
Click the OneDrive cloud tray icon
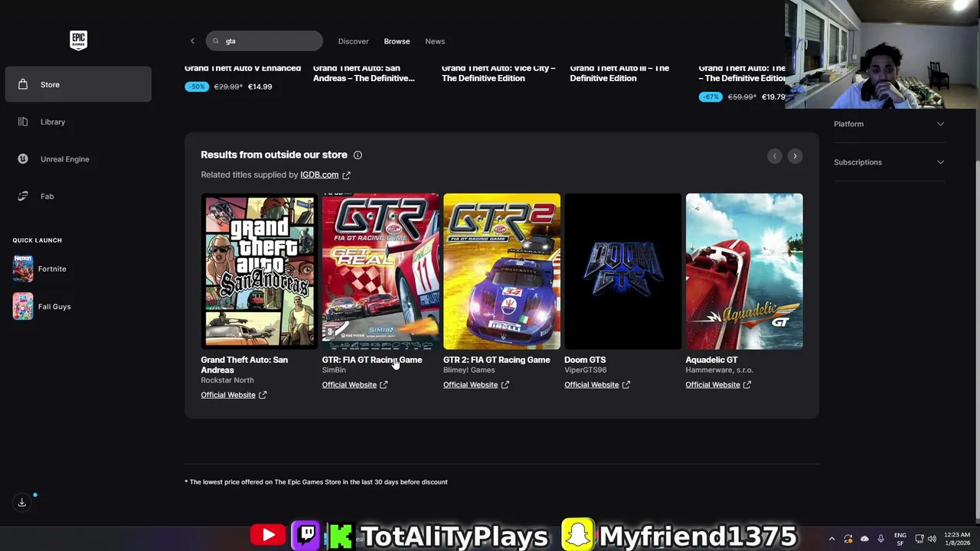pyautogui.click(x=864, y=539)
